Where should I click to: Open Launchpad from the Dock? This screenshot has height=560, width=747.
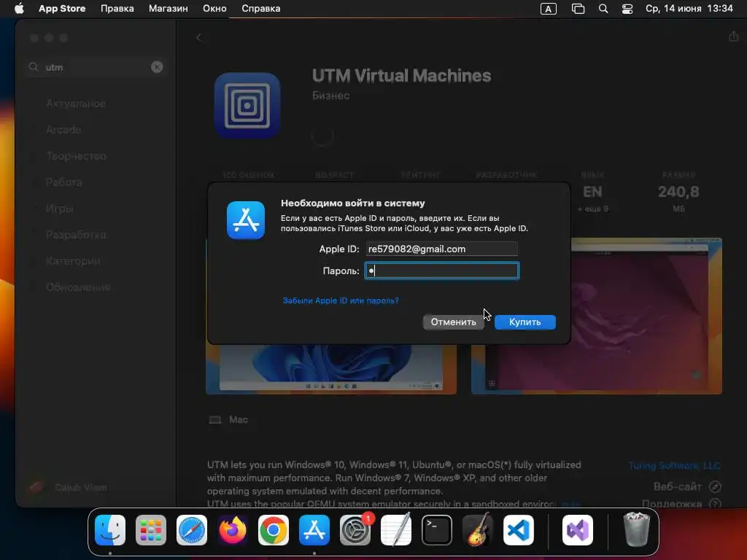pos(151,530)
